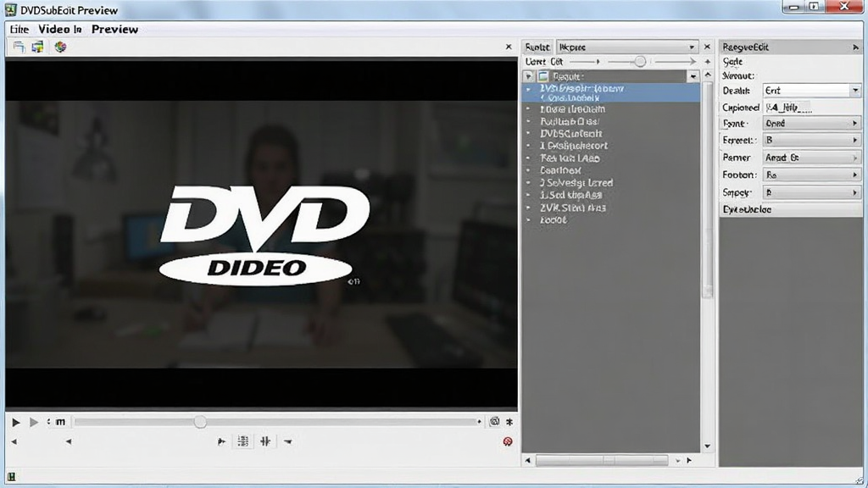This screenshot has height=488, width=868.
Task: Click the window icon in the list header
Action: (543, 76)
